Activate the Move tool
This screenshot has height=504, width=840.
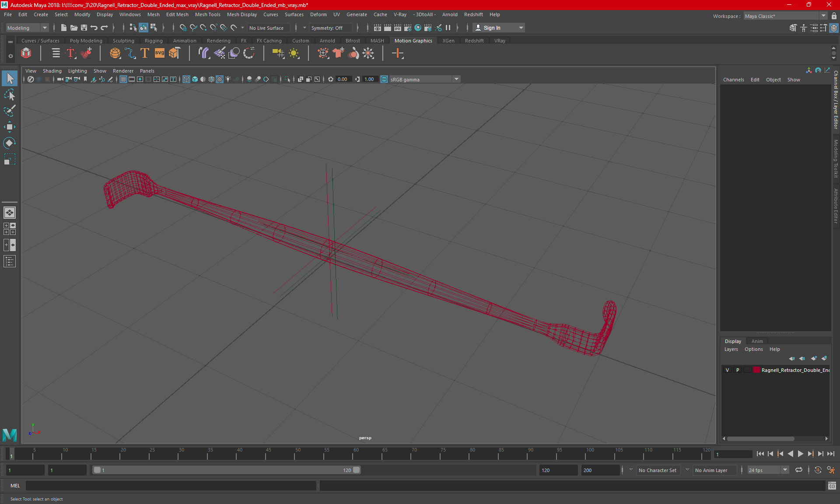pyautogui.click(x=10, y=127)
